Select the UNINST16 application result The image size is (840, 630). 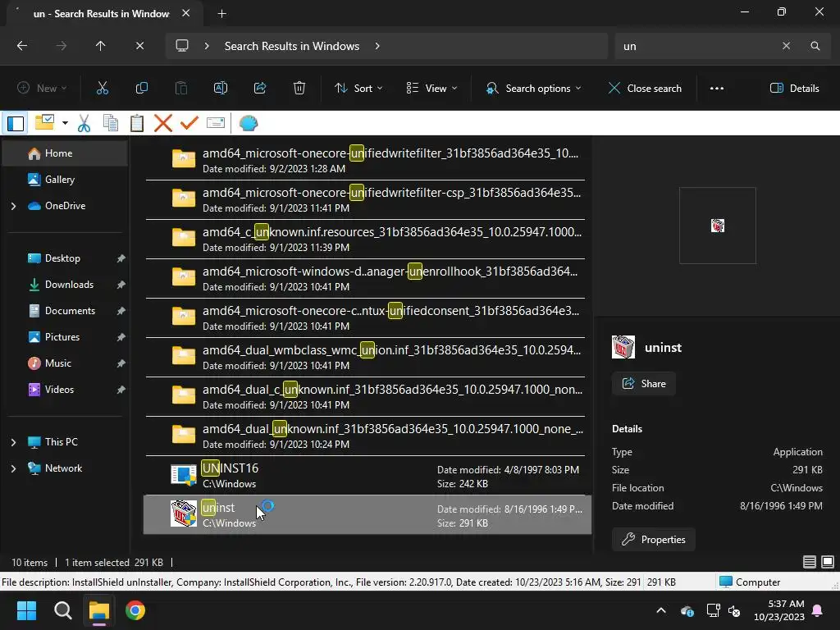pos(367,475)
